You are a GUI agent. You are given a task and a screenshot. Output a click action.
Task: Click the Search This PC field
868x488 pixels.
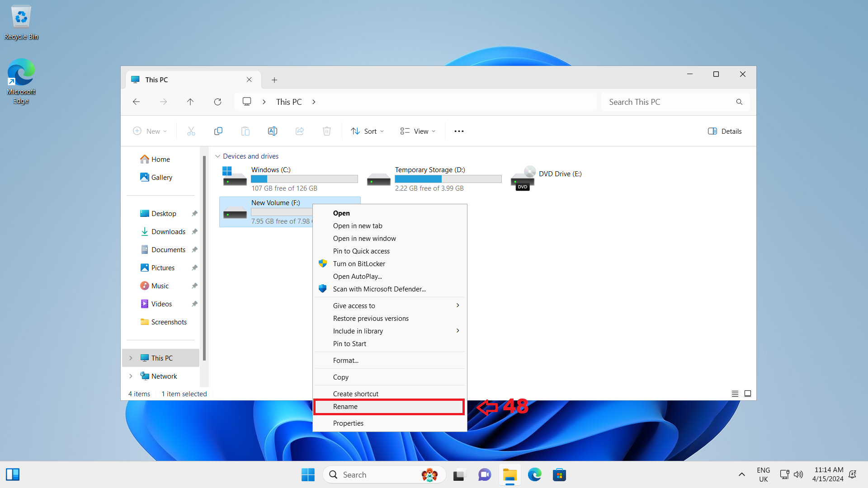click(x=669, y=102)
